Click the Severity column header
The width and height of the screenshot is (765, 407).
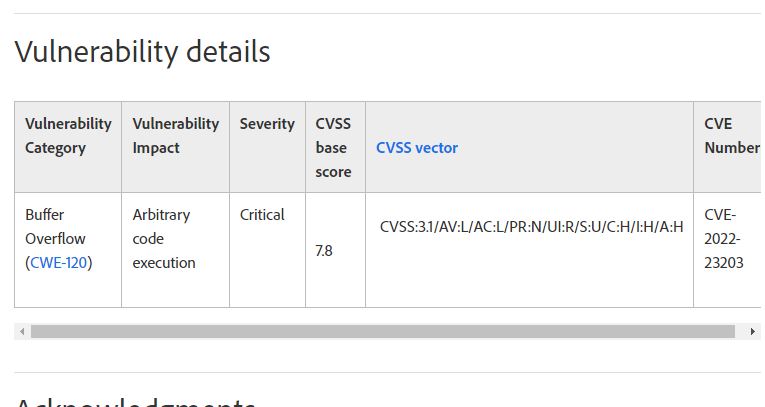(267, 124)
